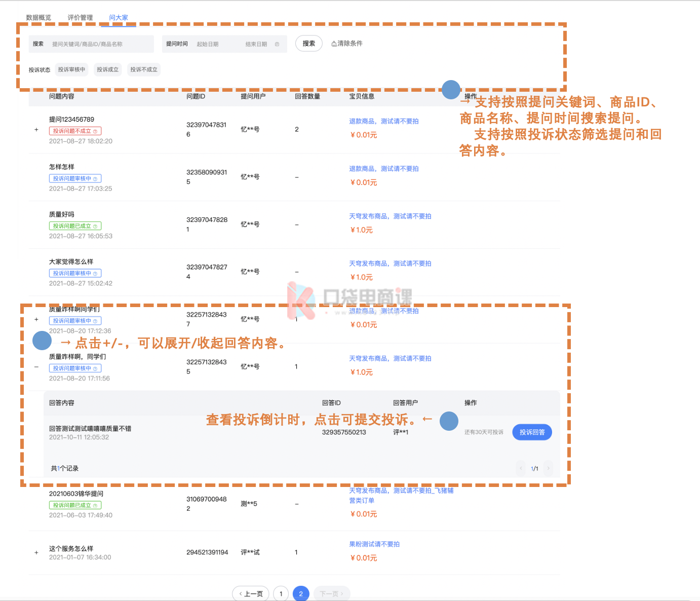Click the info icon on 质量好吗's 投诉问题已成立 tag
700x601 pixels.
(95, 227)
